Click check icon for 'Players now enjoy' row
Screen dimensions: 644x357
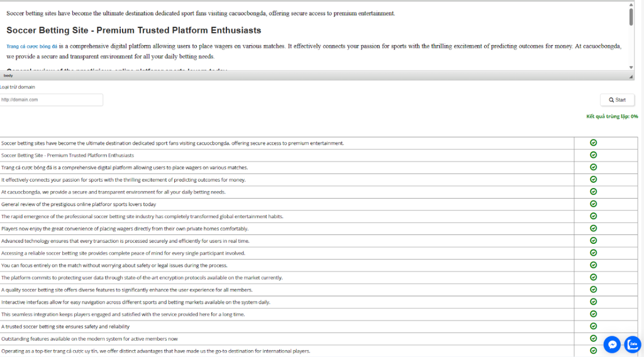[x=593, y=228]
